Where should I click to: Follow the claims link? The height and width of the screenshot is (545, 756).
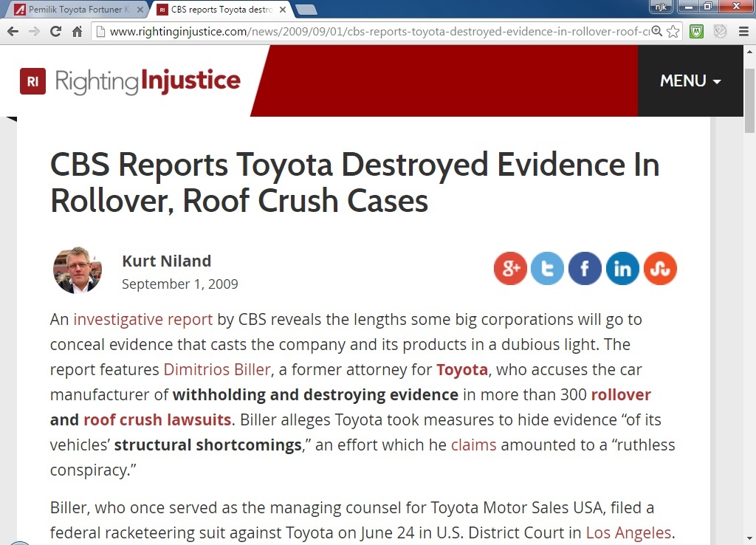[473, 445]
